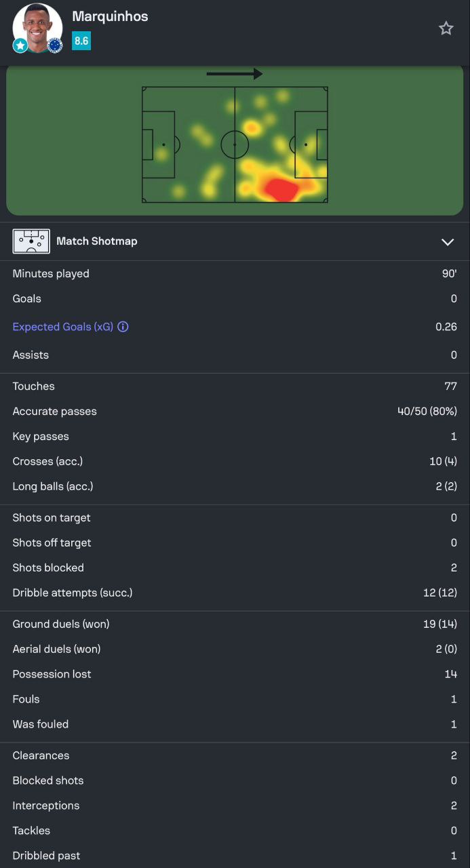Click the Cruzeiro club badge
The image size is (470, 868).
point(55,45)
